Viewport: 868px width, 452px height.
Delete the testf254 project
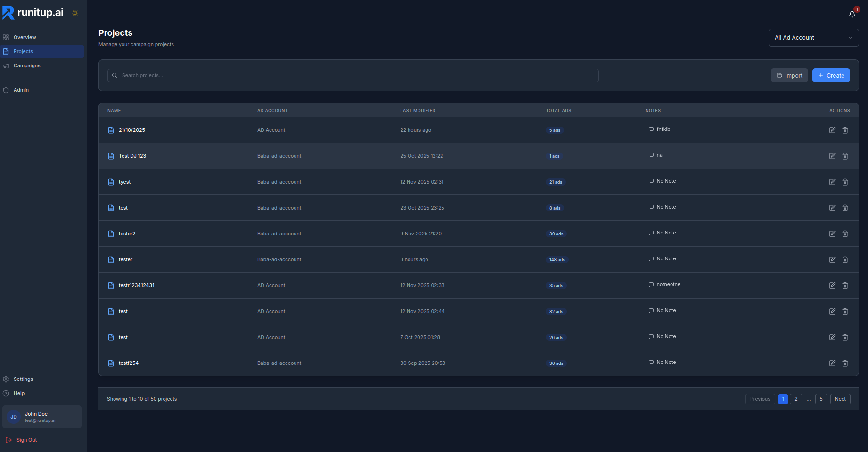pos(845,363)
